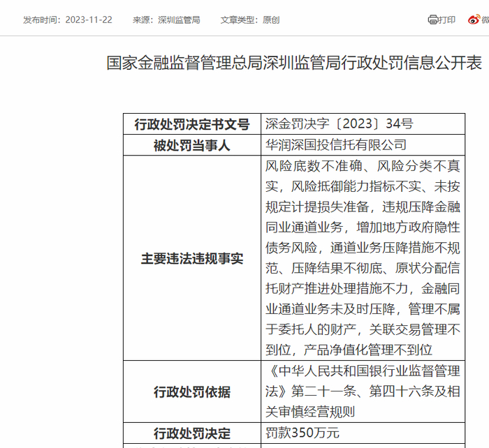The image size is (489, 448).
Task: Click the penalty amount 罚款350万元
Action: 302,433
